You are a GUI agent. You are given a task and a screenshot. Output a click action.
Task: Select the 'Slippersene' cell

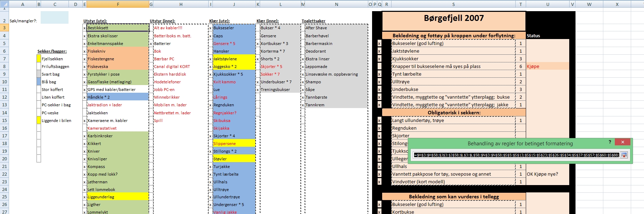(x=234, y=144)
